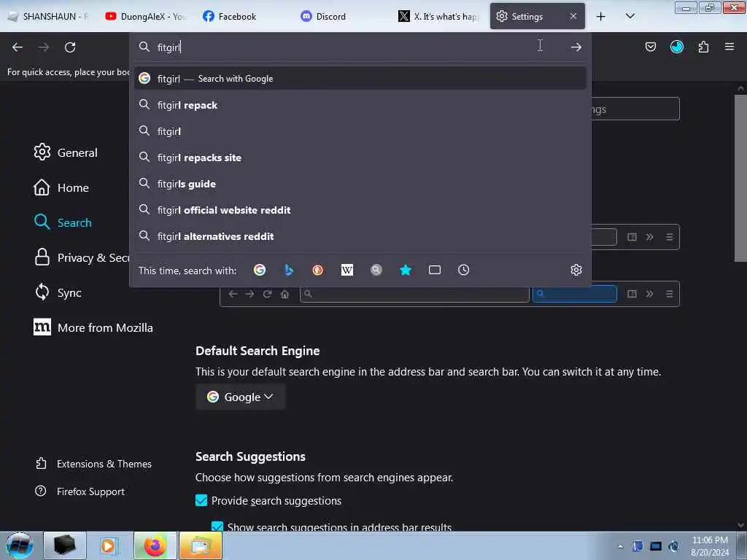Screen dimensions: 747x560
Task: Choose 'fitgirl repack' suggestion
Action: 360,105
